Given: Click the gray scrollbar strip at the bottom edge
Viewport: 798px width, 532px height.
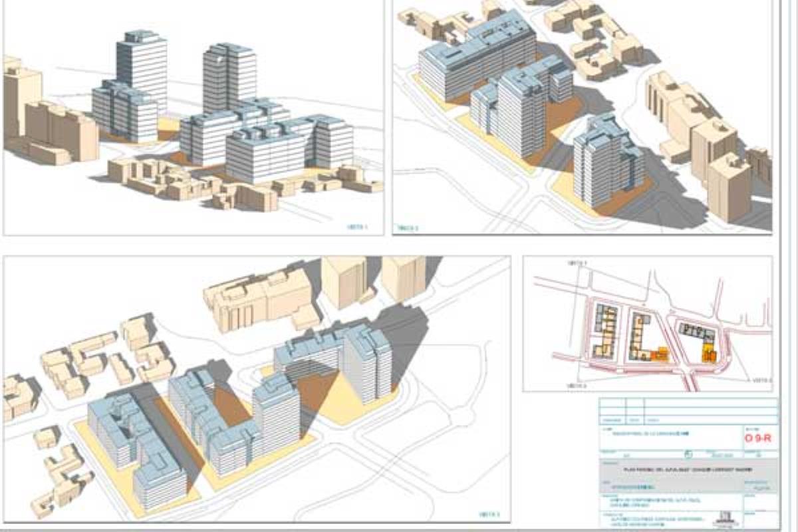Looking at the screenshot, I should pos(399,529).
